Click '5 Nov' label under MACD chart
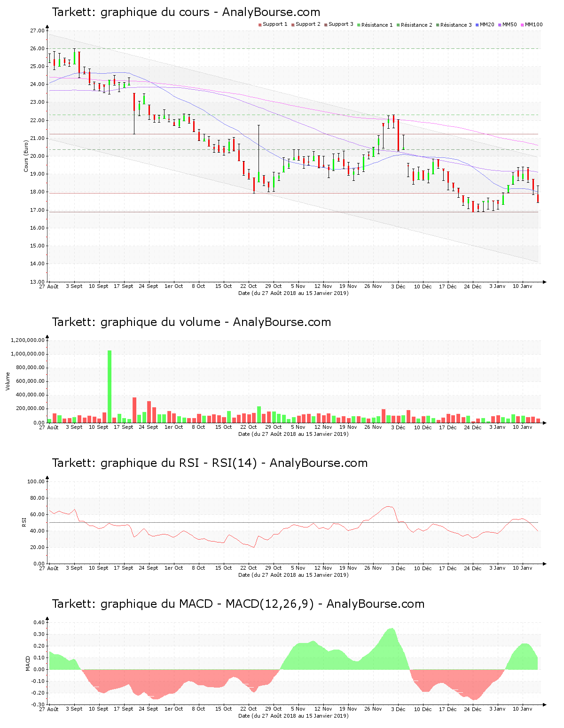This screenshot has height=728, width=564. click(x=298, y=709)
